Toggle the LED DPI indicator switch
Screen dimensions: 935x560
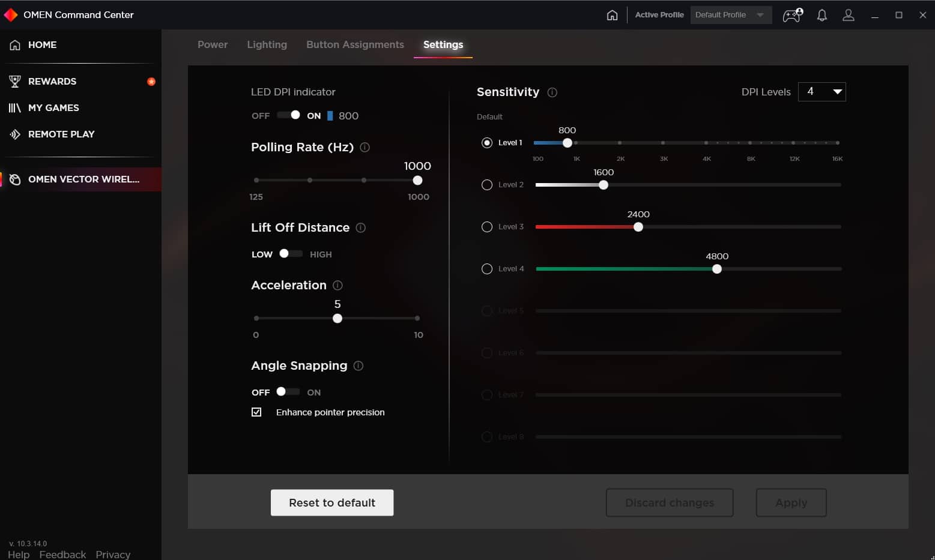(289, 115)
